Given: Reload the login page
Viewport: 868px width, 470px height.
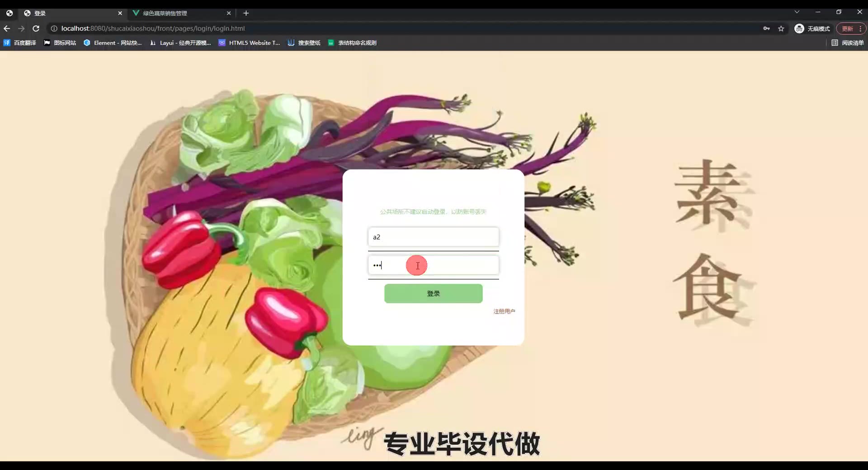Looking at the screenshot, I should point(36,28).
